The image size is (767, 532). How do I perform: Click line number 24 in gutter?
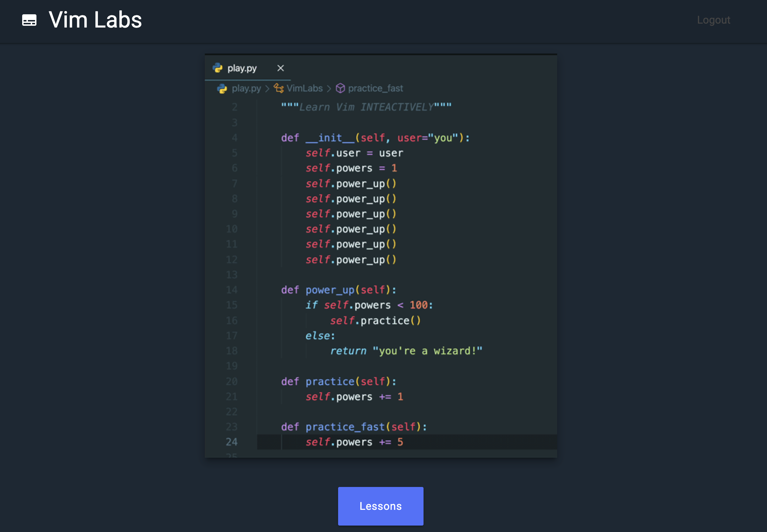pos(232,442)
